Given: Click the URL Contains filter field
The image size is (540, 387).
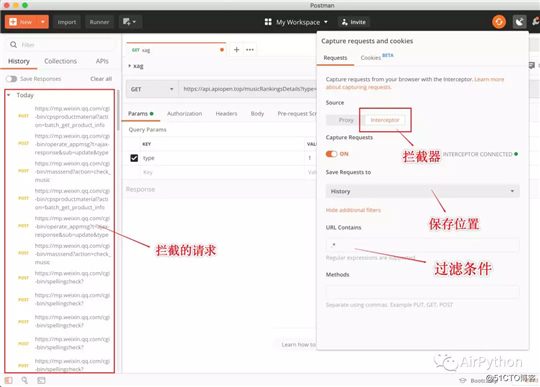Looking at the screenshot, I should pyautogui.click(x=422, y=245).
